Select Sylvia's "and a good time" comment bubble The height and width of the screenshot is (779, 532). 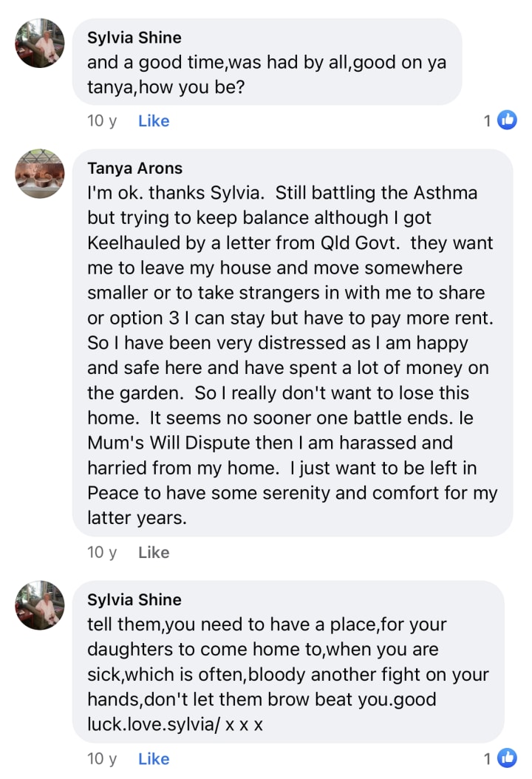(x=266, y=63)
